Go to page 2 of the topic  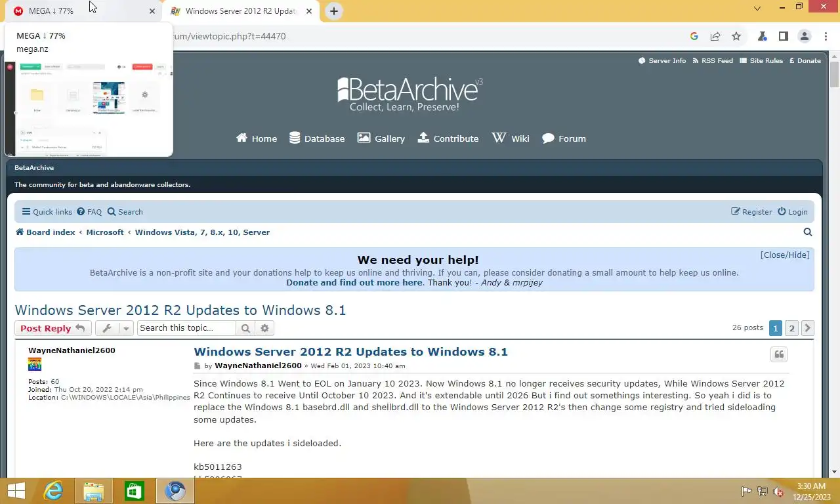[x=792, y=328]
